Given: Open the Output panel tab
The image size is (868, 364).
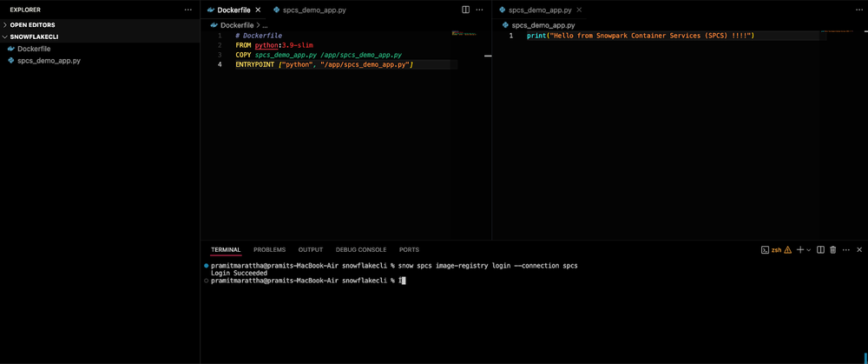Looking at the screenshot, I should coord(310,249).
